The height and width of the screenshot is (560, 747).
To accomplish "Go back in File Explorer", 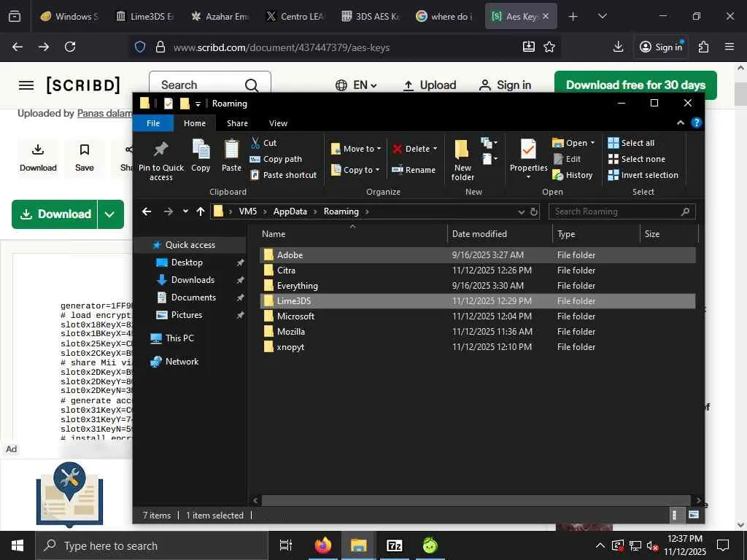I will (147, 211).
